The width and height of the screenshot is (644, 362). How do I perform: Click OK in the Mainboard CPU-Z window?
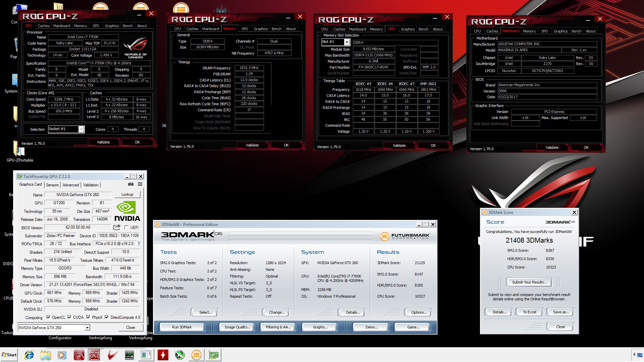(x=586, y=147)
